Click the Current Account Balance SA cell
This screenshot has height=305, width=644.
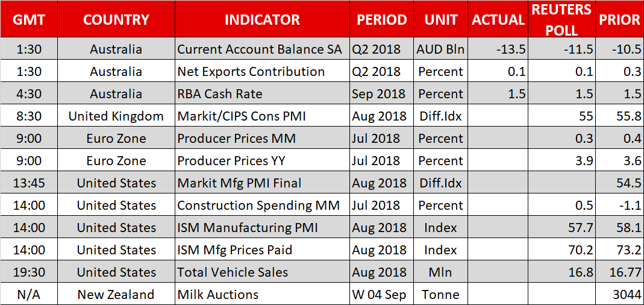pyautogui.click(x=260, y=49)
